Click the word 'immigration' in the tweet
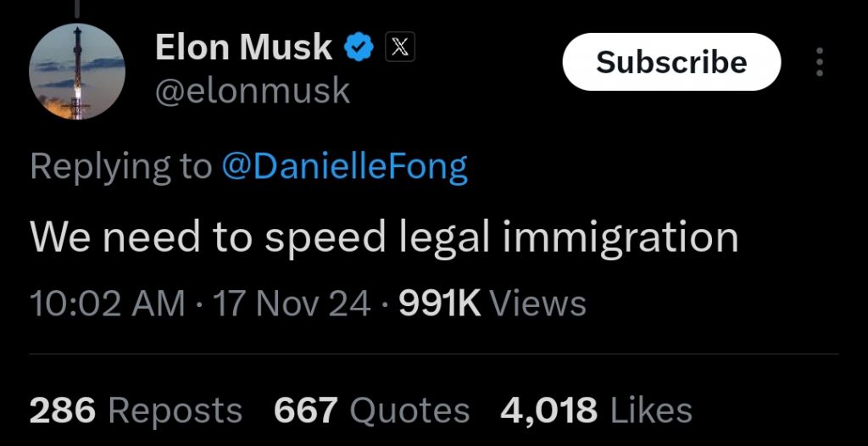Viewport: 868px width, 446px height. coord(620,237)
